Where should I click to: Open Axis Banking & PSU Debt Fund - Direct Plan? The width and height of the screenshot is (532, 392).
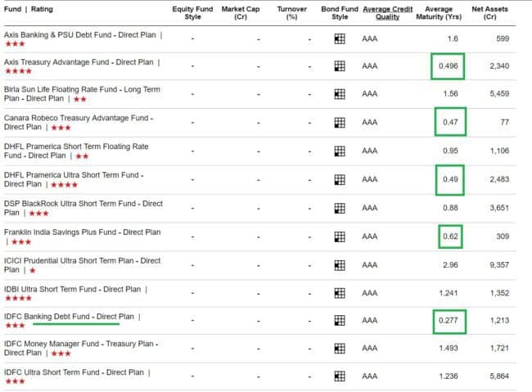click(80, 35)
